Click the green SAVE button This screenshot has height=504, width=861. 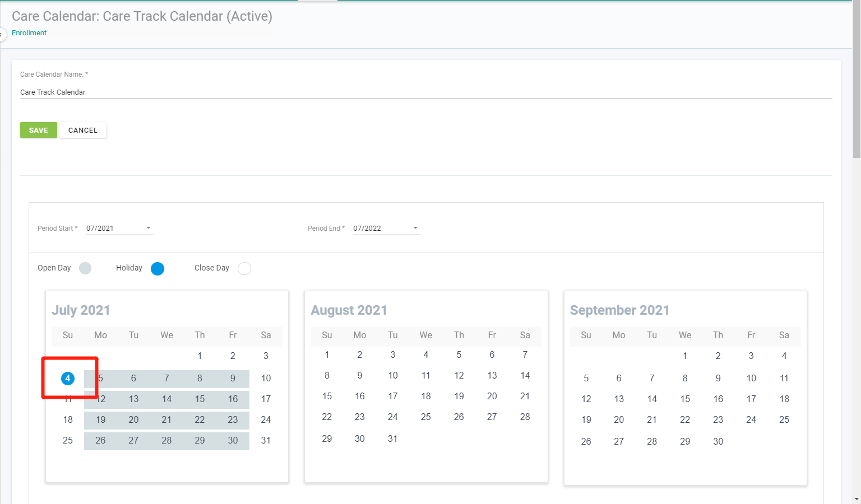pos(39,130)
